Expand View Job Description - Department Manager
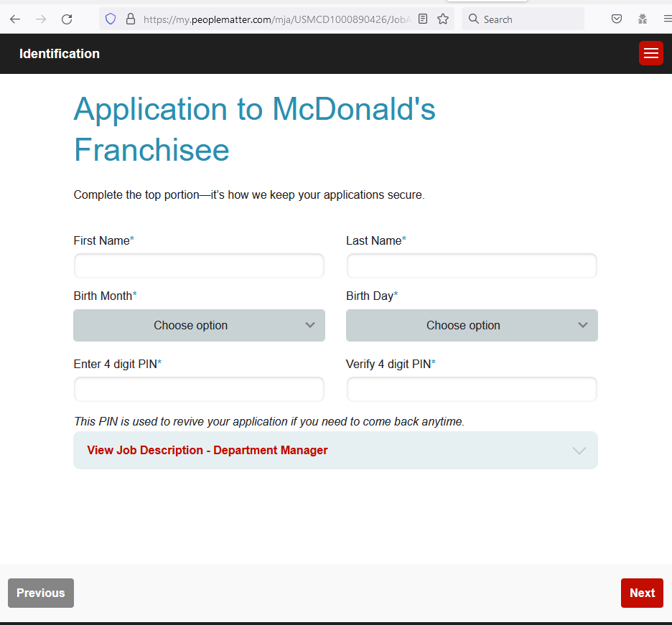The image size is (672, 625). (x=335, y=450)
